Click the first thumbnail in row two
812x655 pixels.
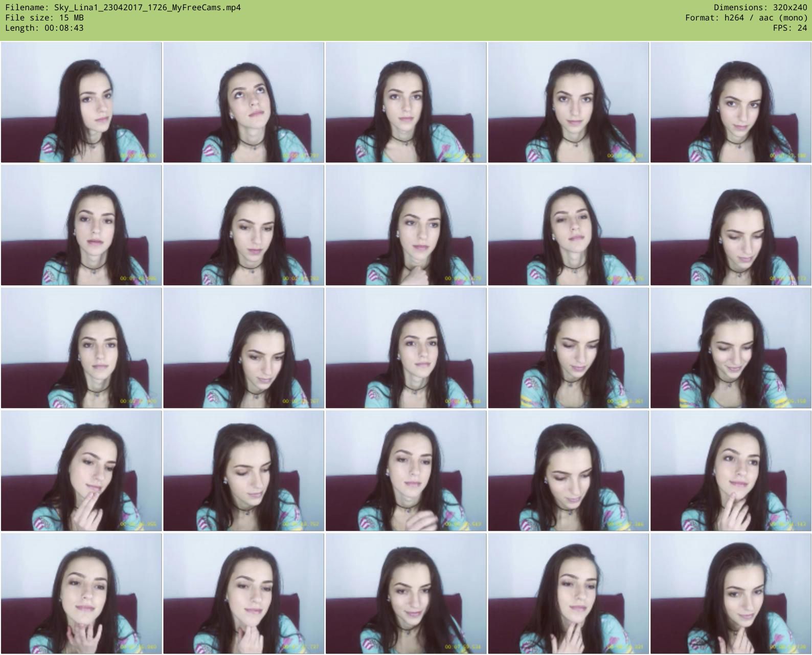[x=81, y=225]
